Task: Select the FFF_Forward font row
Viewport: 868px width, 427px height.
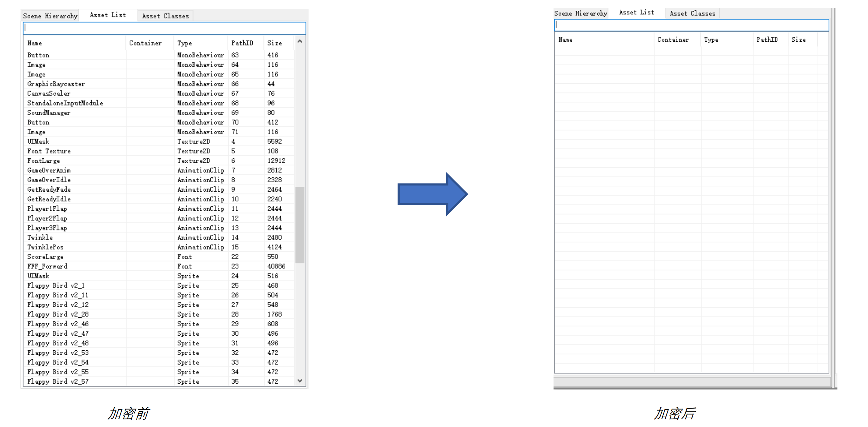Action: 48,266
